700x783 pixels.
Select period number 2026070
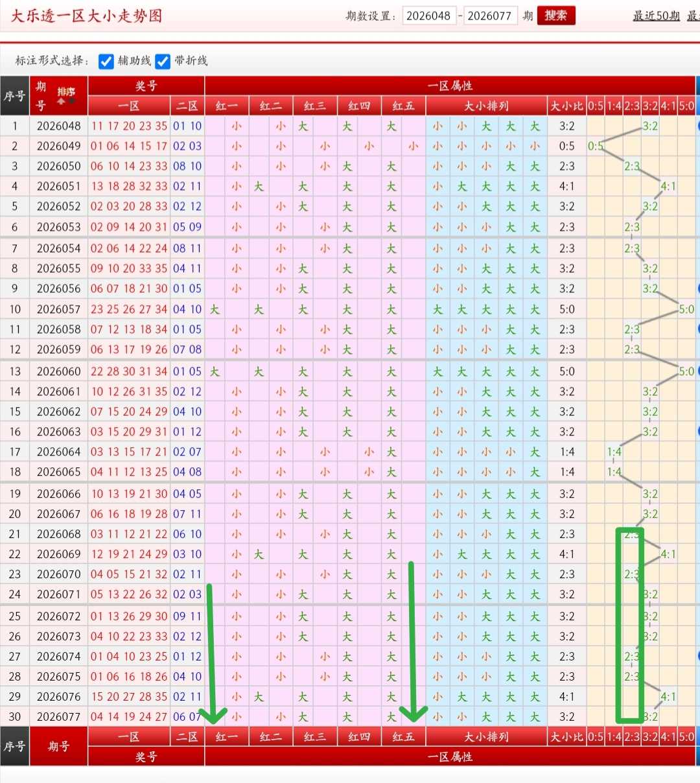tap(58, 574)
